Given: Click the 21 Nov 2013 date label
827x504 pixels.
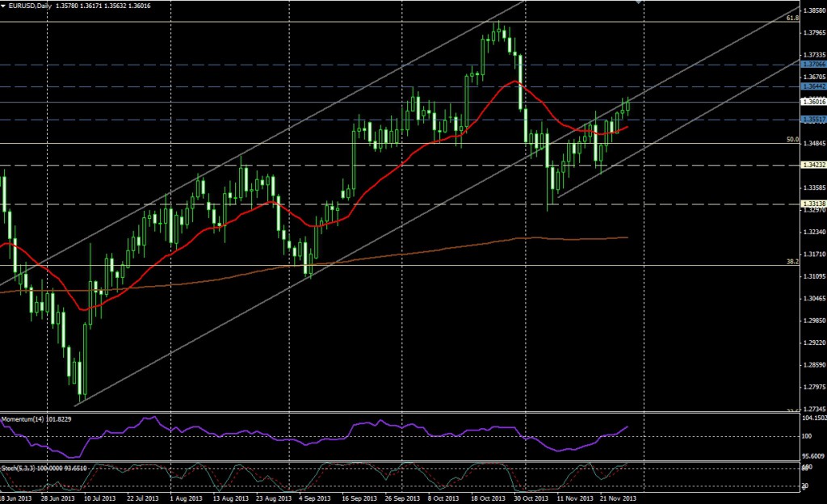Looking at the screenshot, I should (617, 499).
